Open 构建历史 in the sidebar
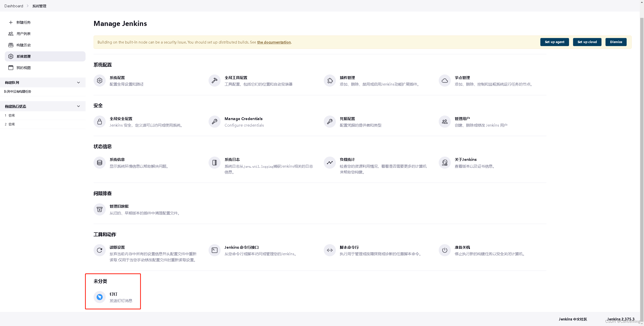Image resolution: width=644 pixels, height=326 pixels. [45, 45]
